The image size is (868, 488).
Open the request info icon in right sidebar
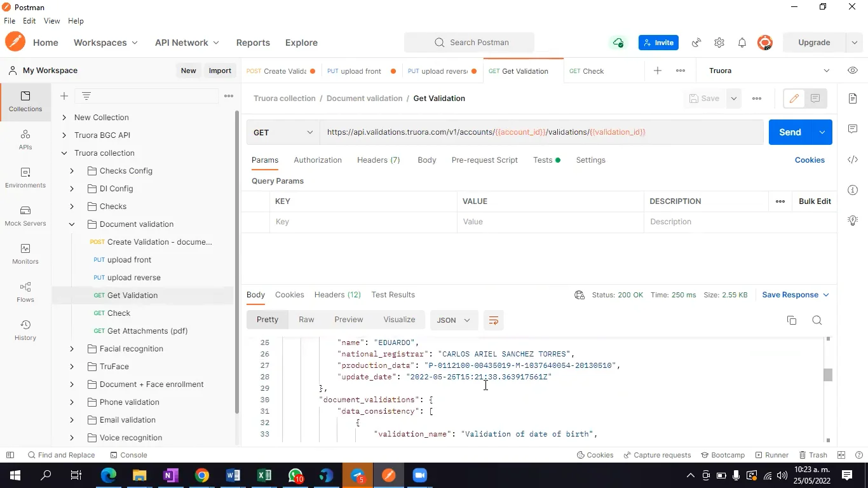[x=853, y=190]
